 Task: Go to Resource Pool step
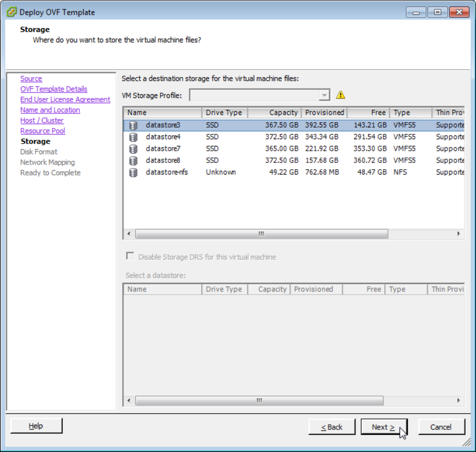click(x=42, y=131)
